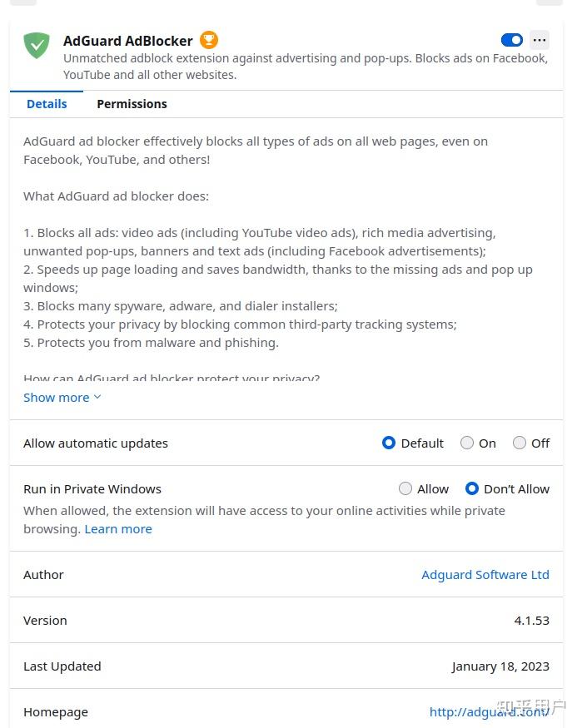Allow running in Private Windows
The image size is (582, 728).
[x=405, y=488]
